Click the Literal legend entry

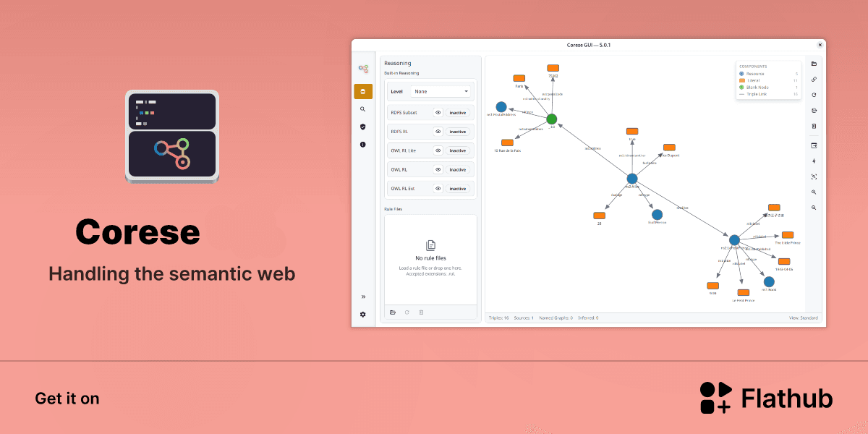[768, 80]
